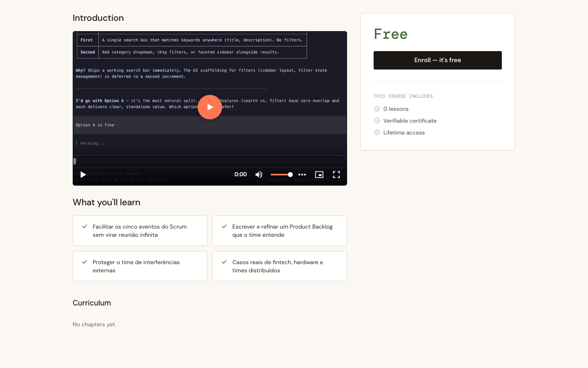Viewport: 588px width, 368px height.
Task: Select the What you'll learn heading
Action: coord(107,202)
